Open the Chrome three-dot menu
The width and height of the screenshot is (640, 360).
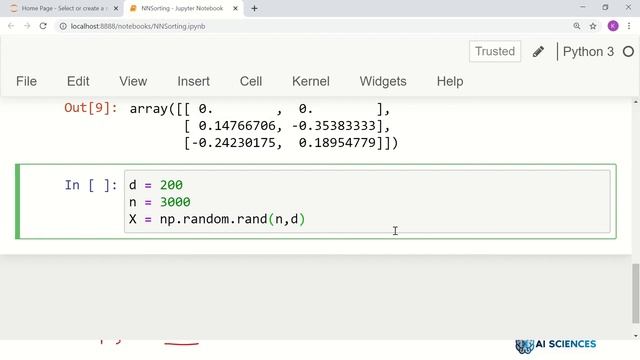[629, 26]
